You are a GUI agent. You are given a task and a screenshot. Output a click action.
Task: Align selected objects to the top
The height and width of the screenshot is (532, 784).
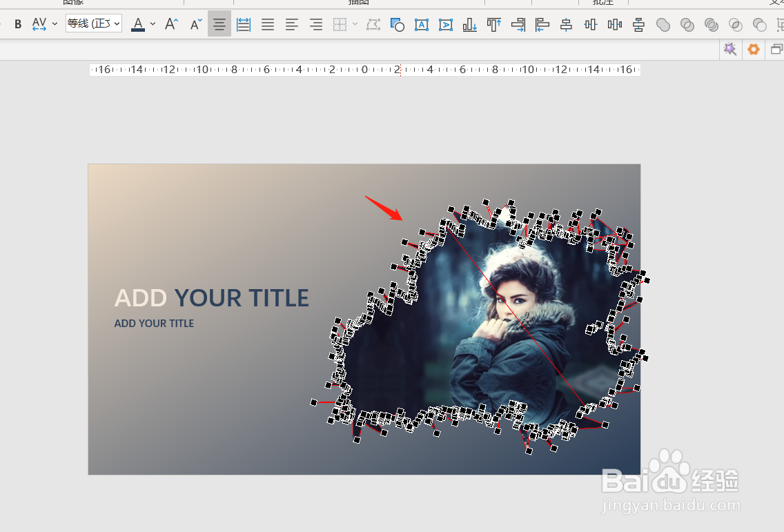pos(493,24)
